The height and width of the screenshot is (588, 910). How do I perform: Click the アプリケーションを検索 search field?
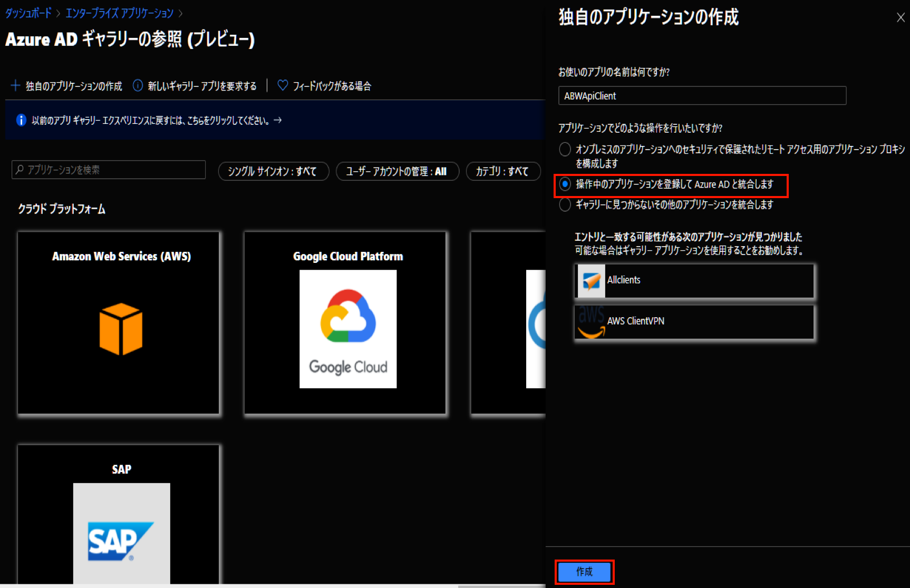pyautogui.click(x=109, y=170)
